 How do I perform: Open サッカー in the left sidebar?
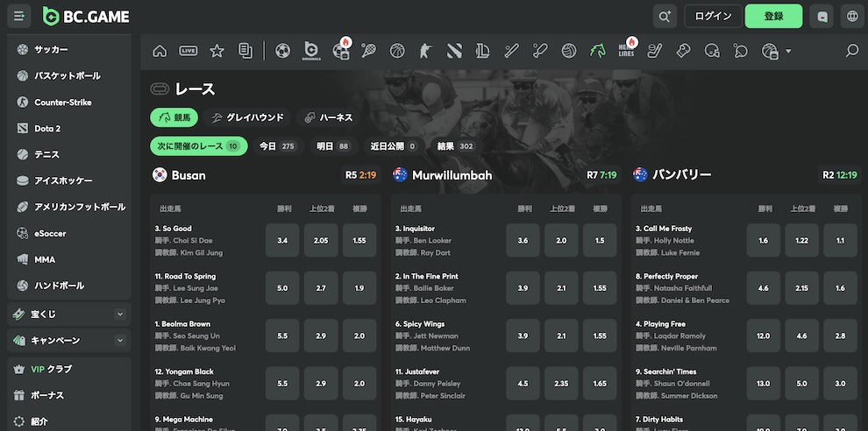point(51,49)
